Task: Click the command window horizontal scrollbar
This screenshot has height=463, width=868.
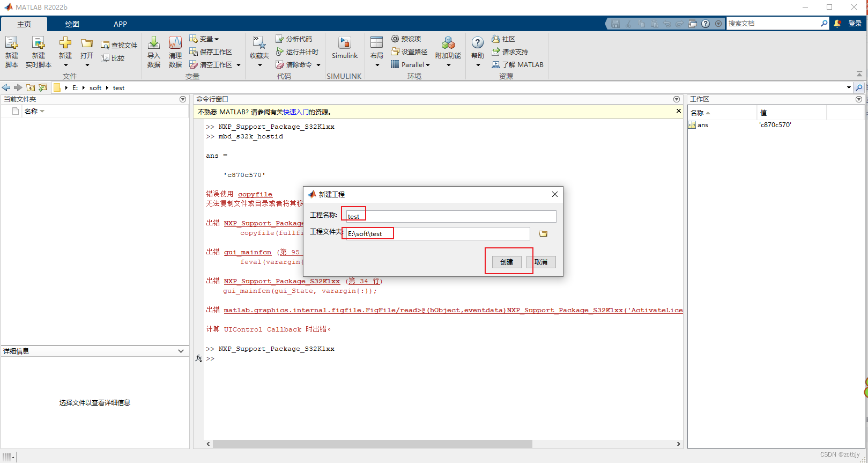Action: pyautogui.click(x=373, y=444)
